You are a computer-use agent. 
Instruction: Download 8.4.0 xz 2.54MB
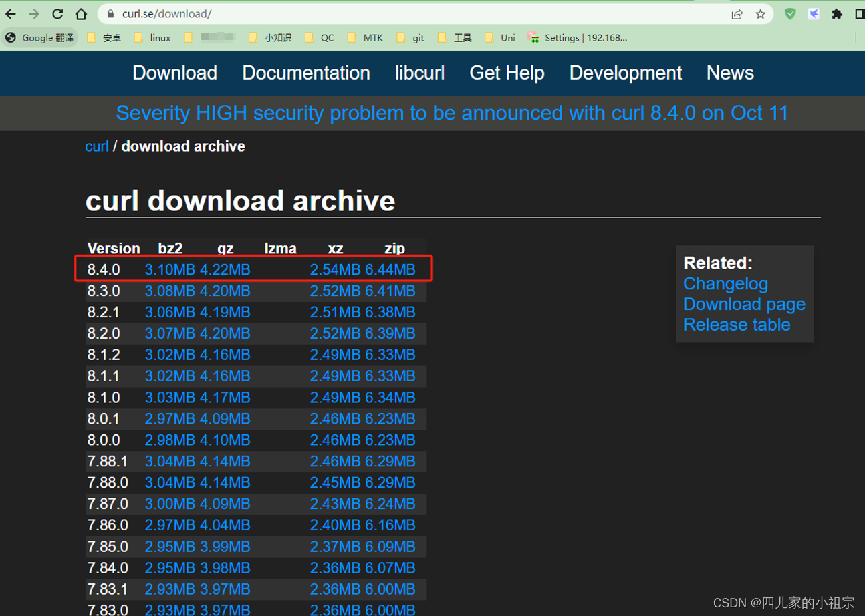(335, 270)
